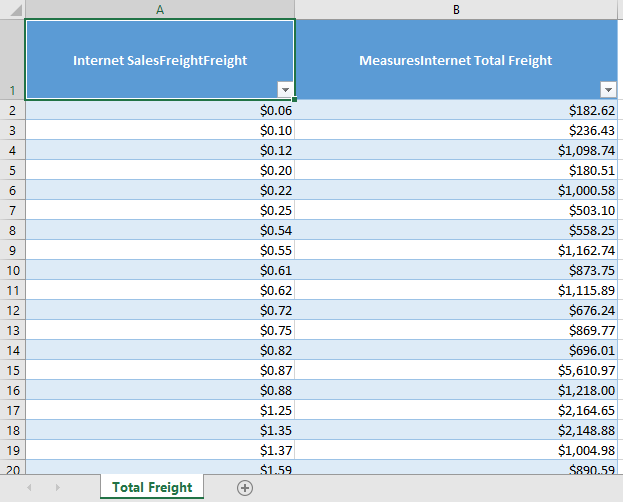This screenshot has width=623, height=502.
Task: Click the select-all corner of the grid
Action: 12,9
